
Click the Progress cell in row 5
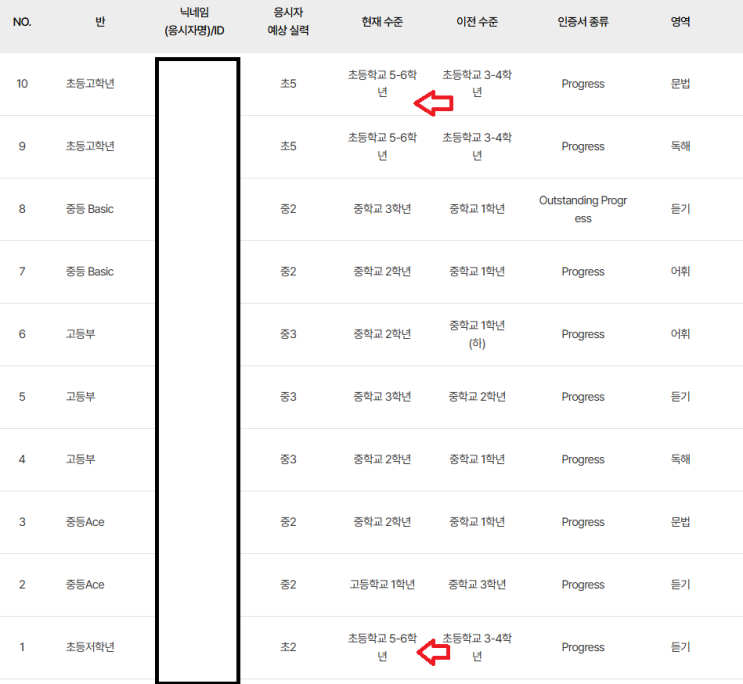(x=583, y=397)
